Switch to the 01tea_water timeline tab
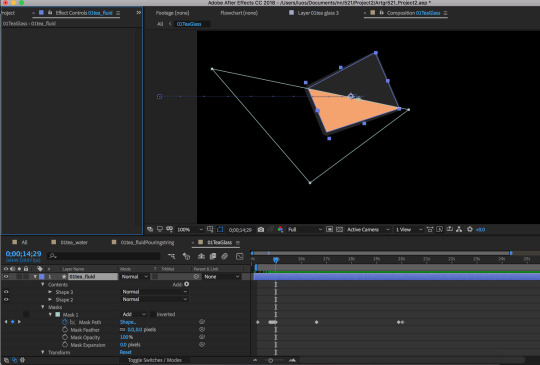 (70, 242)
